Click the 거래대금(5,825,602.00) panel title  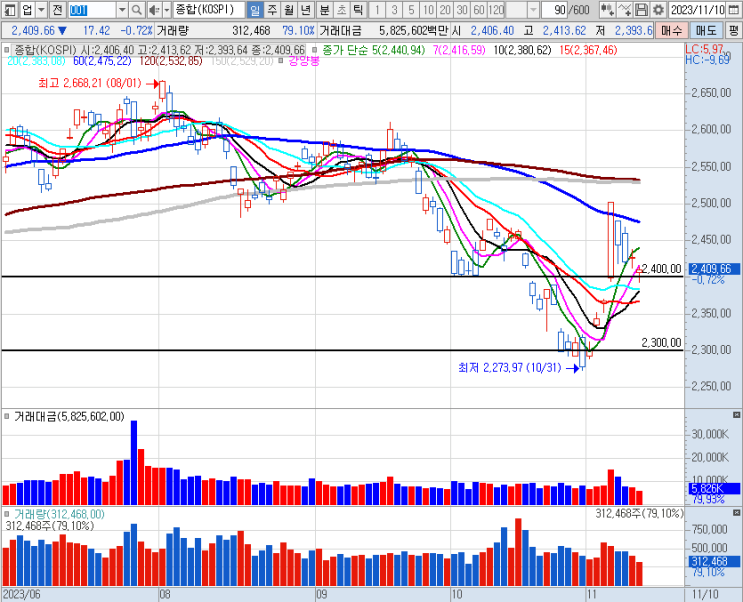click(x=69, y=417)
